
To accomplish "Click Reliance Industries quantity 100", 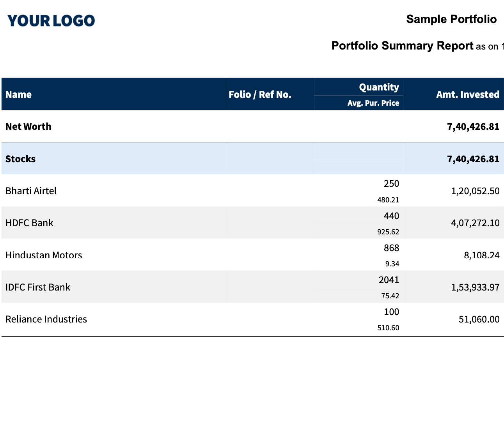I will point(391,312).
